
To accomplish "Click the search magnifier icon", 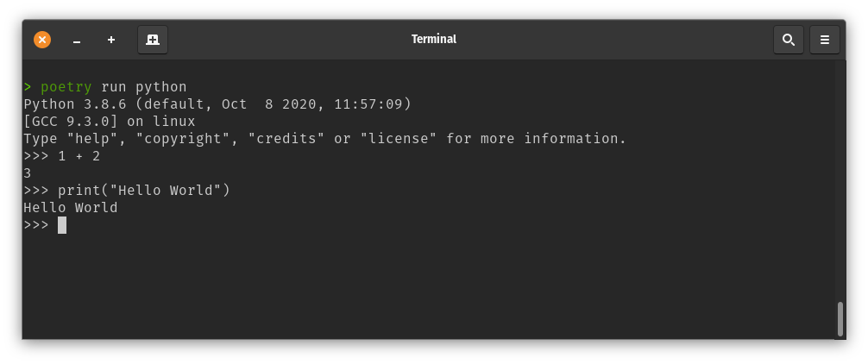I will click(788, 40).
